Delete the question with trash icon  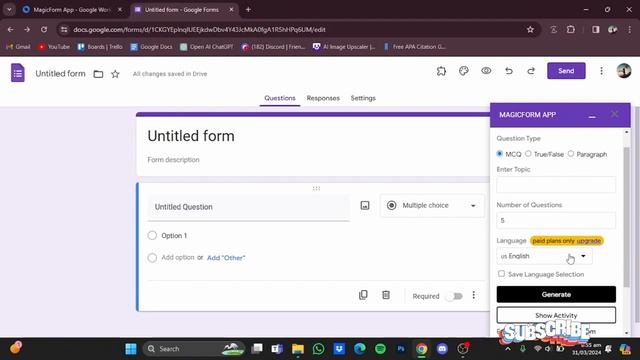[x=386, y=295]
